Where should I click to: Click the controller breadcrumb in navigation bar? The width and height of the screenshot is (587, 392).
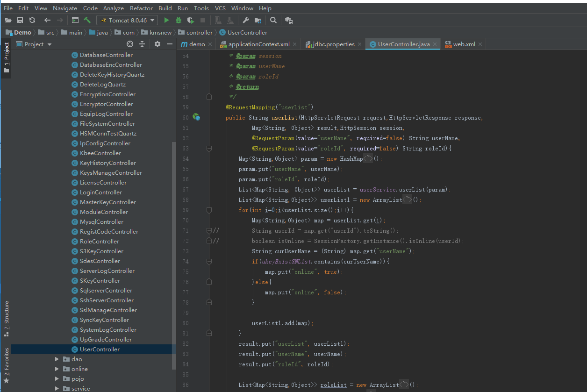tap(199, 32)
